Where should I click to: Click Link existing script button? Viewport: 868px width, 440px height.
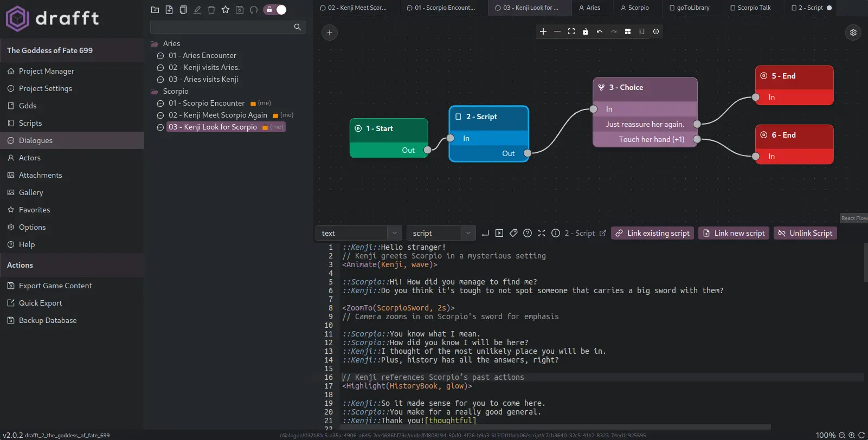tap(653, 233)
